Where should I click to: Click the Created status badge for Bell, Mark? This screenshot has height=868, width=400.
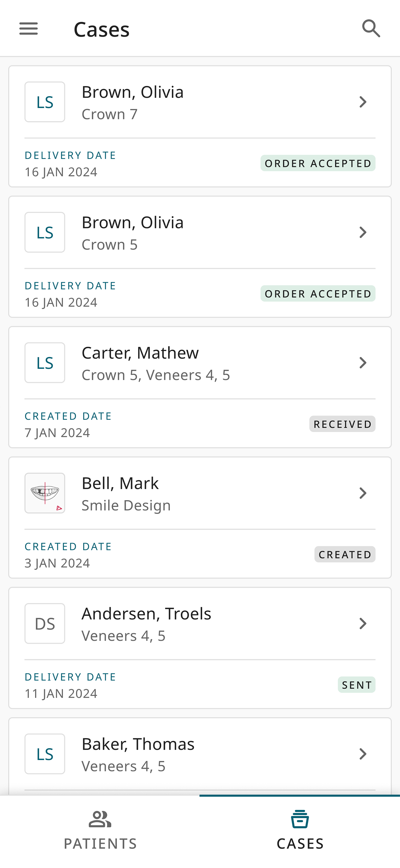(345, 554)
